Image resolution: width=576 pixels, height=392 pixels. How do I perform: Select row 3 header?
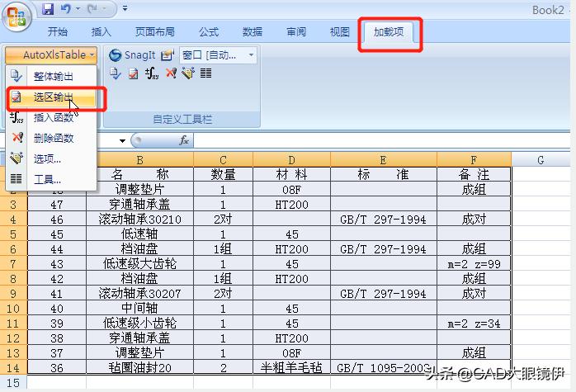pos(13,205)
